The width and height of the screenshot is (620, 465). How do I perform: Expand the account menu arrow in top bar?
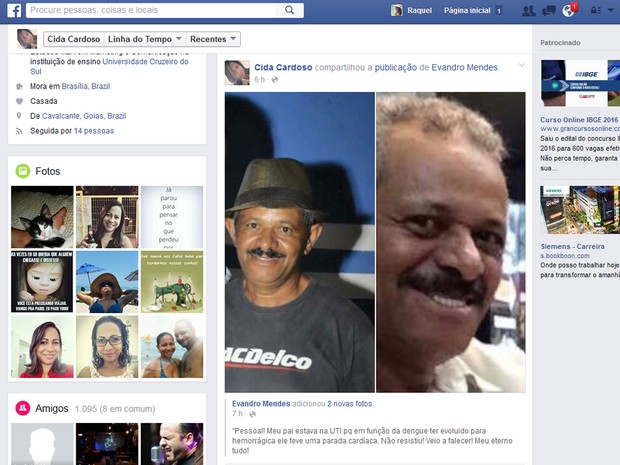click(611, 10)
